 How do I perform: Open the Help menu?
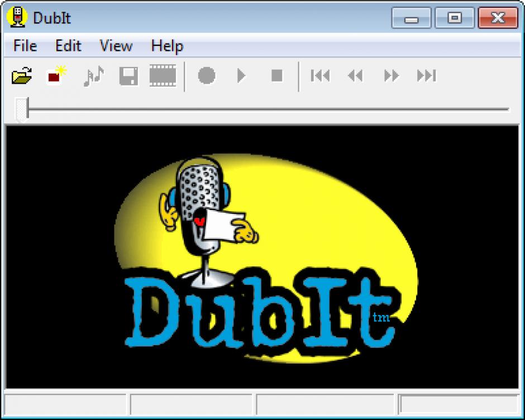coord(167,46)
